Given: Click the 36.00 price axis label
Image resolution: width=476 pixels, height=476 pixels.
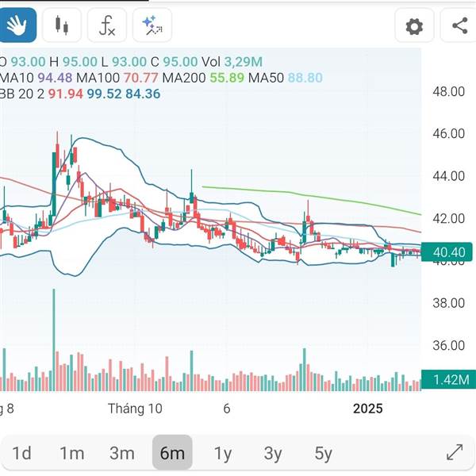Looking at the screenshot, I should (x=448, y=345).
